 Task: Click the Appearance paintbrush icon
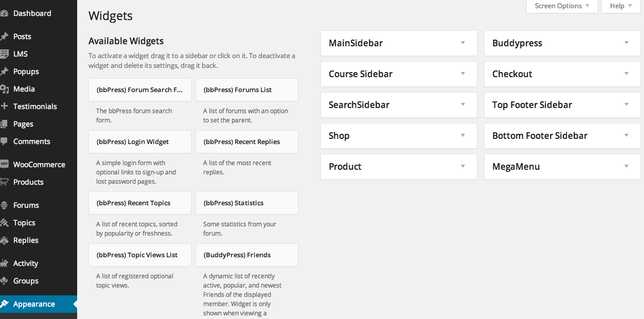(x=4, y=304)
